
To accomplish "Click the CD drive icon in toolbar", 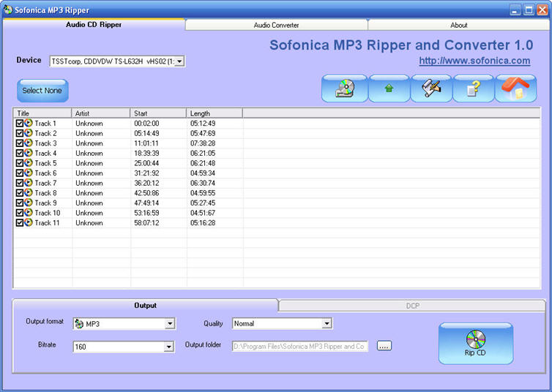I will coord(344,88).
